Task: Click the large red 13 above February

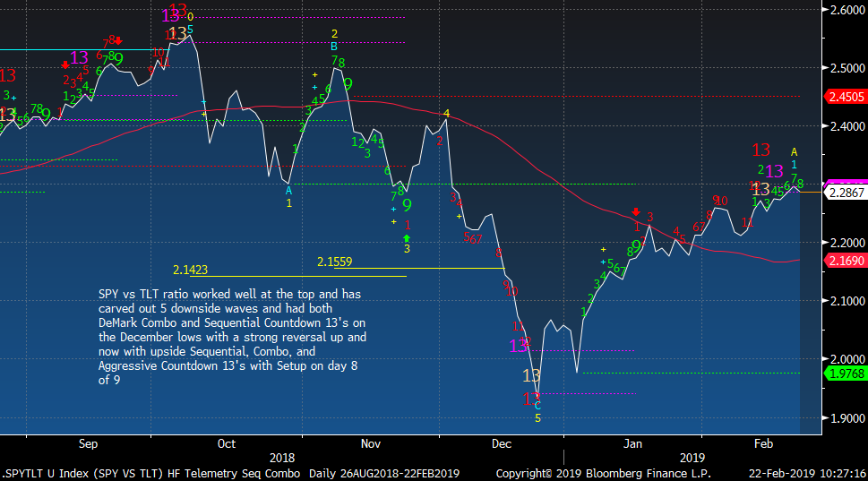Action: click(x=761, y=150)
